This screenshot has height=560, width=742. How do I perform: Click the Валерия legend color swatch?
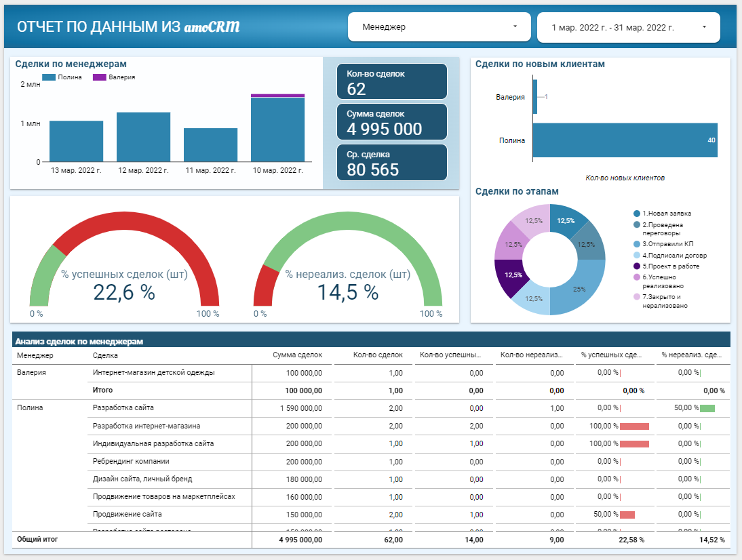click(100, 77)
